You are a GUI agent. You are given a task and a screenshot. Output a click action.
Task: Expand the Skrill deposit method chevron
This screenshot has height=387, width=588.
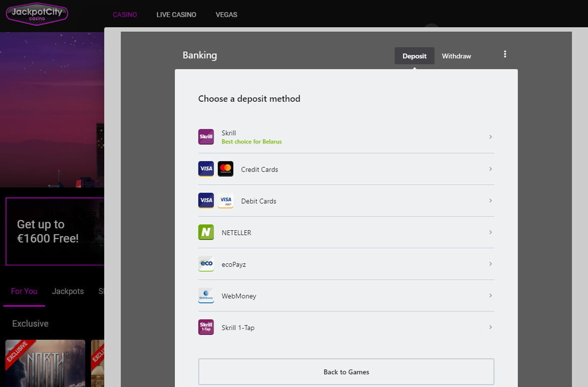point(490,137)
